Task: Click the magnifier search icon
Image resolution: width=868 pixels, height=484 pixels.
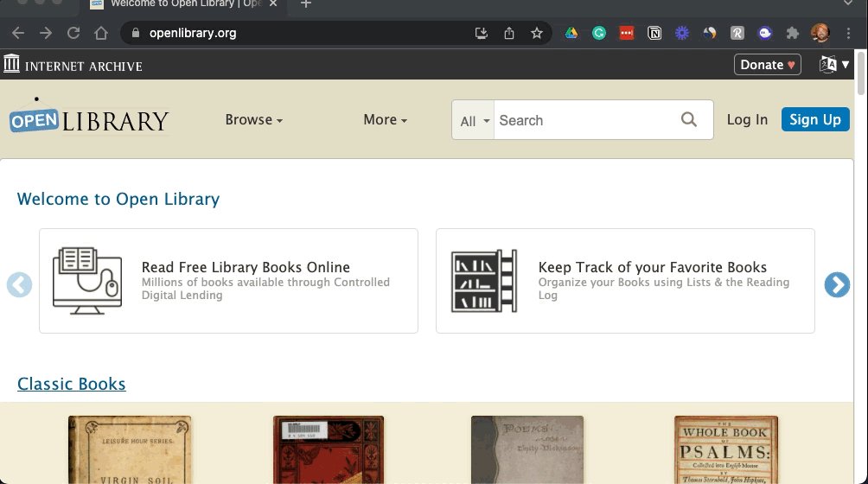Action: point(689,119)
